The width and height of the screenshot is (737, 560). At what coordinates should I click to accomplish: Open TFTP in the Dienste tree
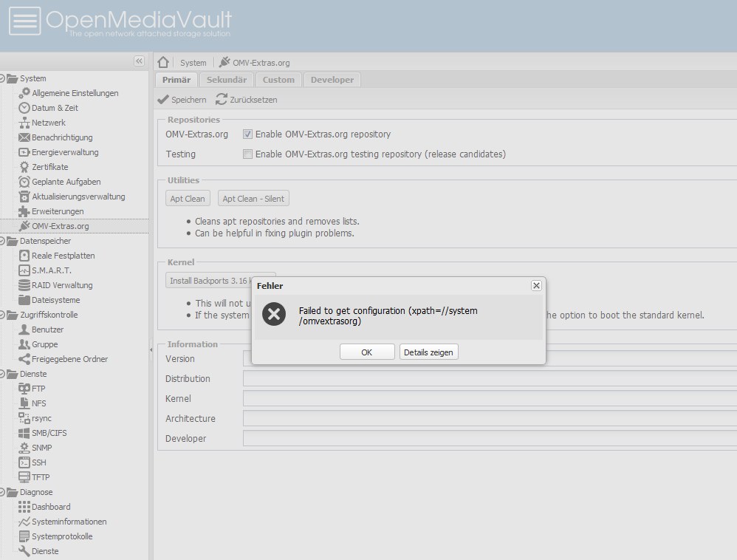pos(41,477)
